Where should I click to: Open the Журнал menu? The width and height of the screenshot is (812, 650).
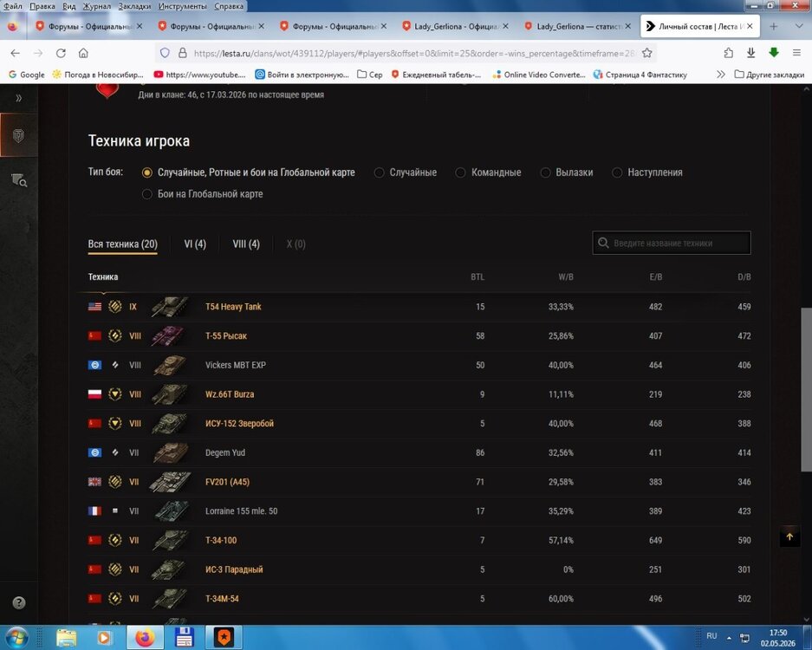(x=97, y=6)
